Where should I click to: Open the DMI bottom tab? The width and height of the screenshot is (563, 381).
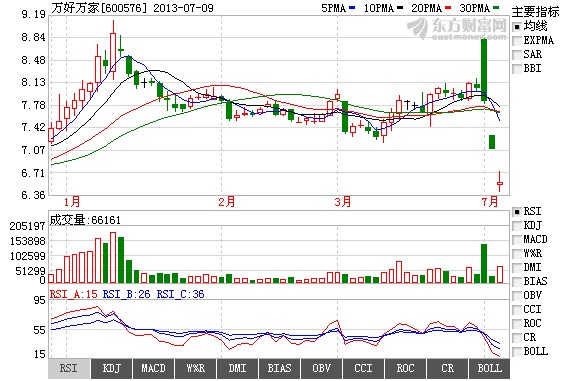(x=237, y=368)
